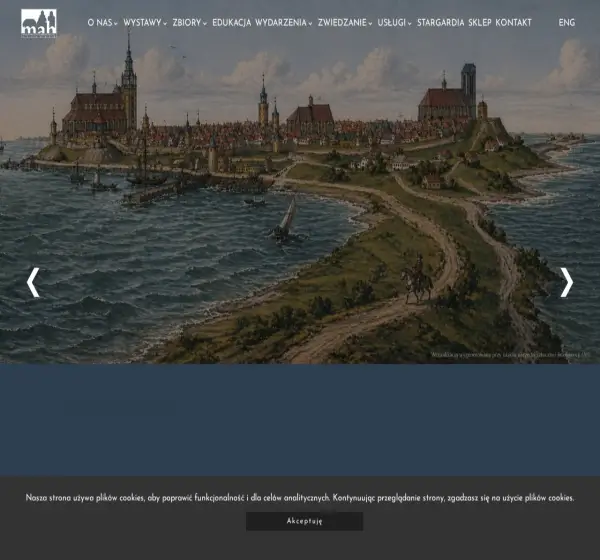Viewport: 600px width, 560px height.
Task: Expand the WYDARZENIA dropdown chevron
Action: click(310, 24)
